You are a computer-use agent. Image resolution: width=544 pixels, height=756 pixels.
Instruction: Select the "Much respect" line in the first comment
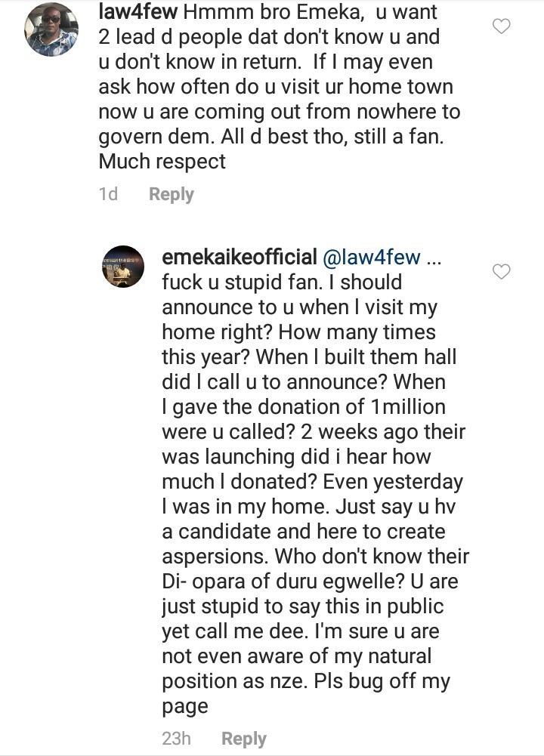coord(162,161)
